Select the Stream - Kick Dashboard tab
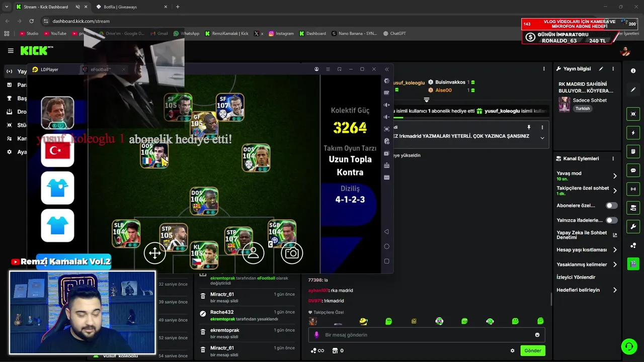Viewport: 644px width, 362px height. point(50,7)
